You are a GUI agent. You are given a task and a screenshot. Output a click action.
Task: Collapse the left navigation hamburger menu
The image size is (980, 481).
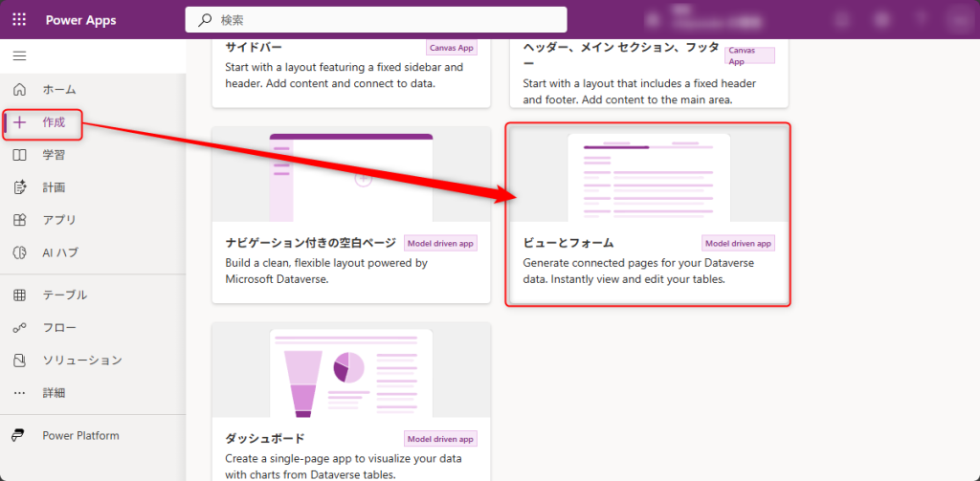pos(19,56)
